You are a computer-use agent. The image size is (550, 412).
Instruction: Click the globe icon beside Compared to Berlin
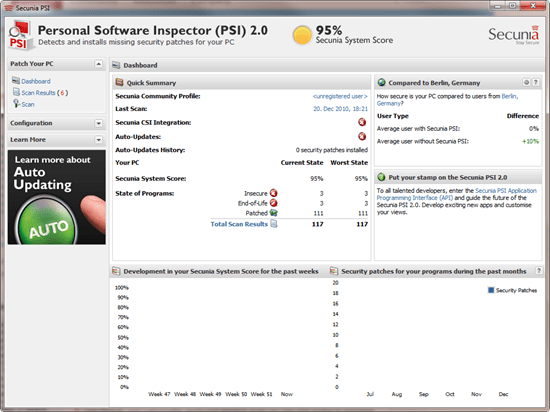point(381,82)
